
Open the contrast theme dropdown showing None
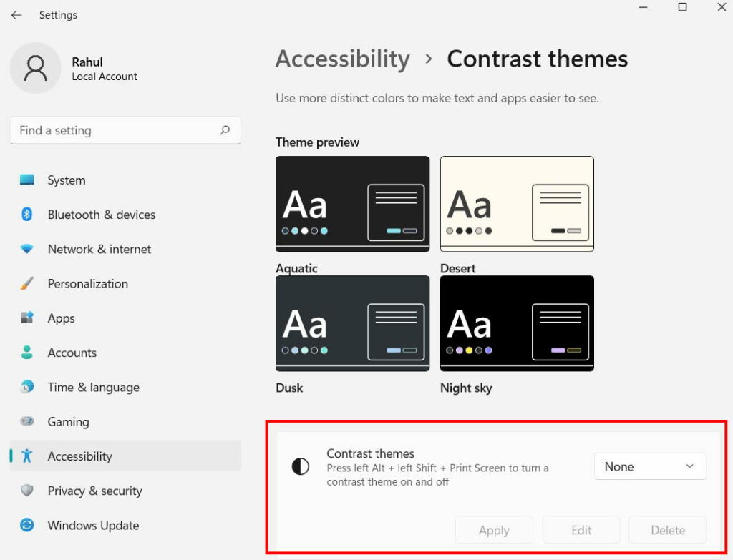(649, 466)
